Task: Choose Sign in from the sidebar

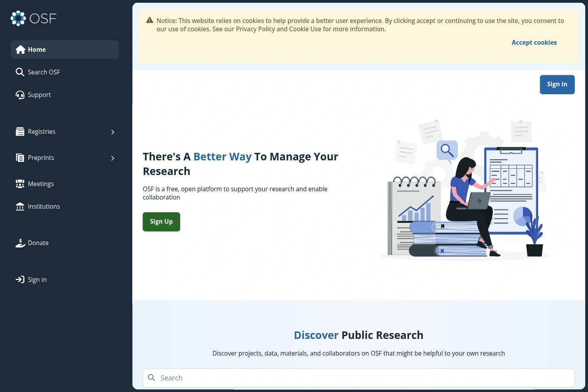Action: click(x=65, y=280)
